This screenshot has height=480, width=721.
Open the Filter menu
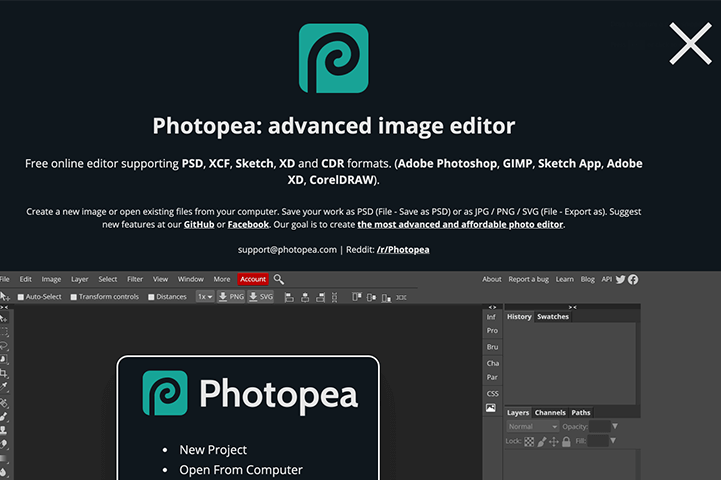tap(135, 279)
